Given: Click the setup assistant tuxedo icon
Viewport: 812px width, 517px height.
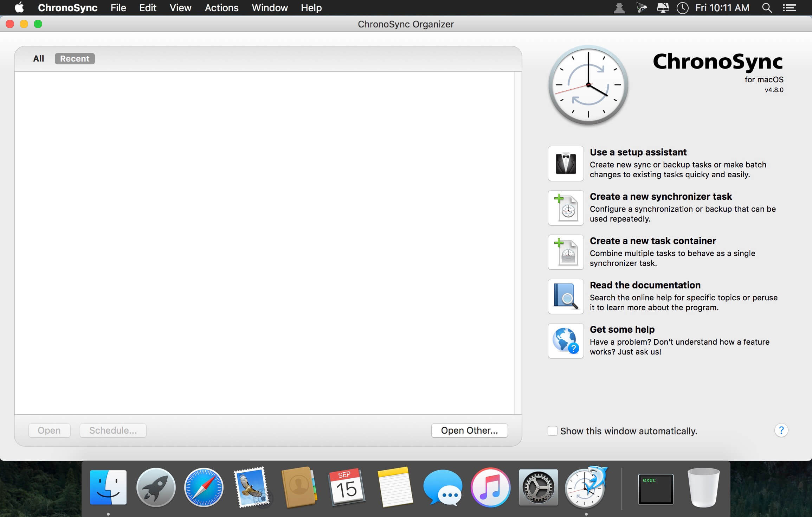Looking at the screenshot, I should pyautogui.click(x=565, y=164).
